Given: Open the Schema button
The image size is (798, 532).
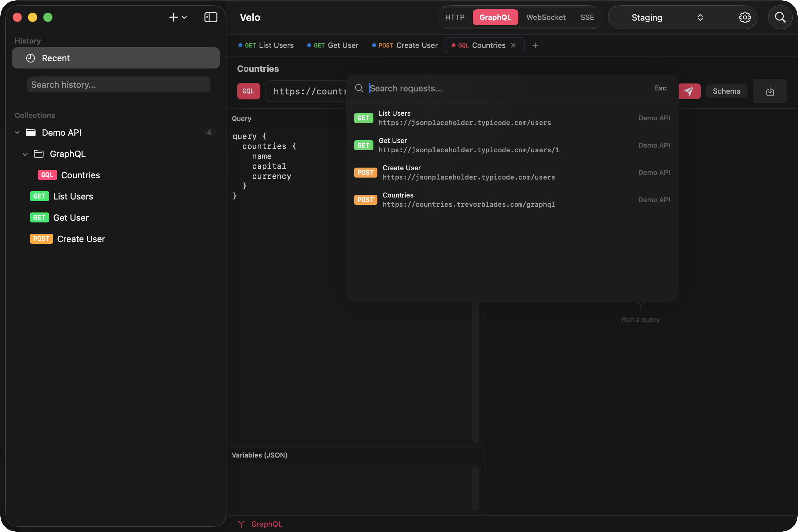Looking at the screenshot, I should [x=727, y=91].
